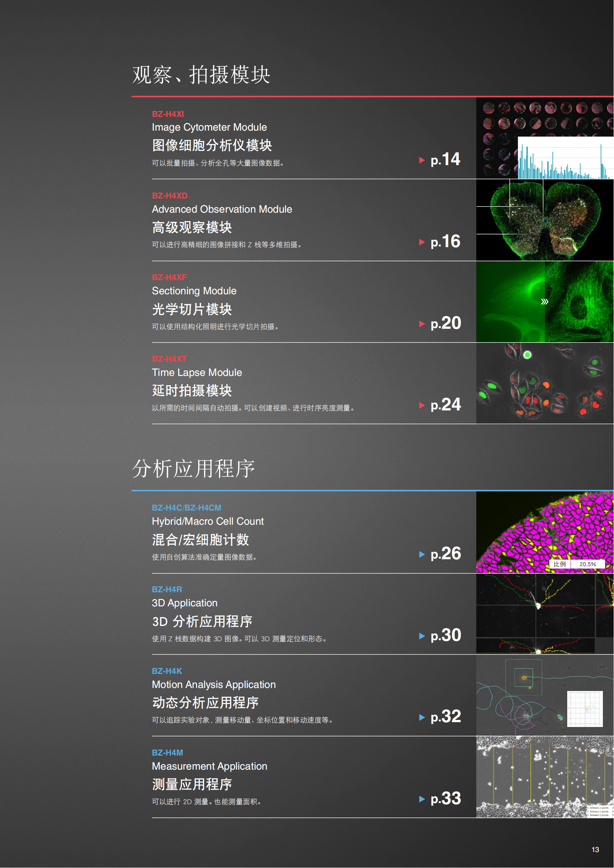614x868 pixels.
Task: Click the red arrow beside p.14
Action: pos(422,160)
